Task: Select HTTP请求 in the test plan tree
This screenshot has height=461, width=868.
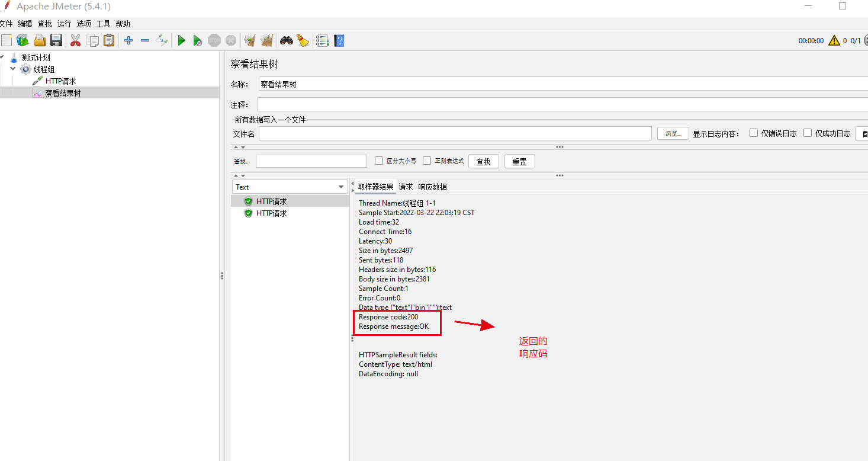Action: pos(61,81)
